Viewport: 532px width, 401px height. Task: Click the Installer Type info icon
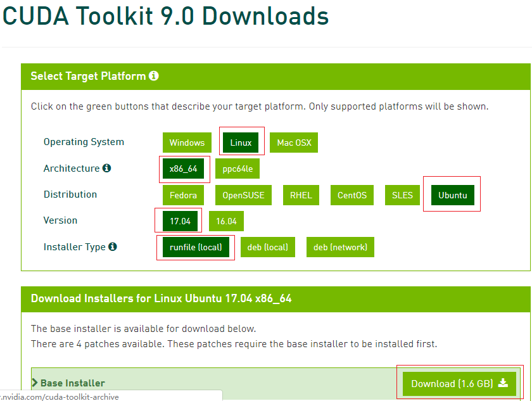[x=113, y=246]
